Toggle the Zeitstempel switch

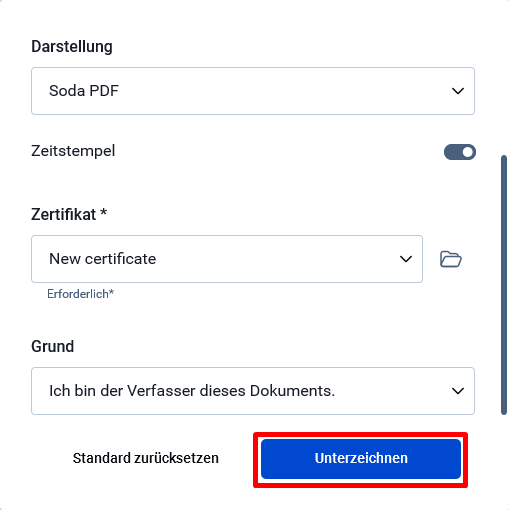[x=460, y=152]
